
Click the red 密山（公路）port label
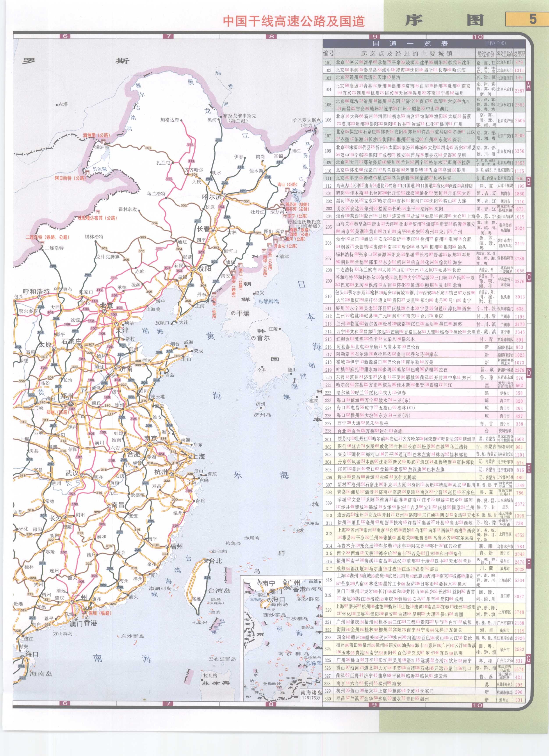coord(288,184)
